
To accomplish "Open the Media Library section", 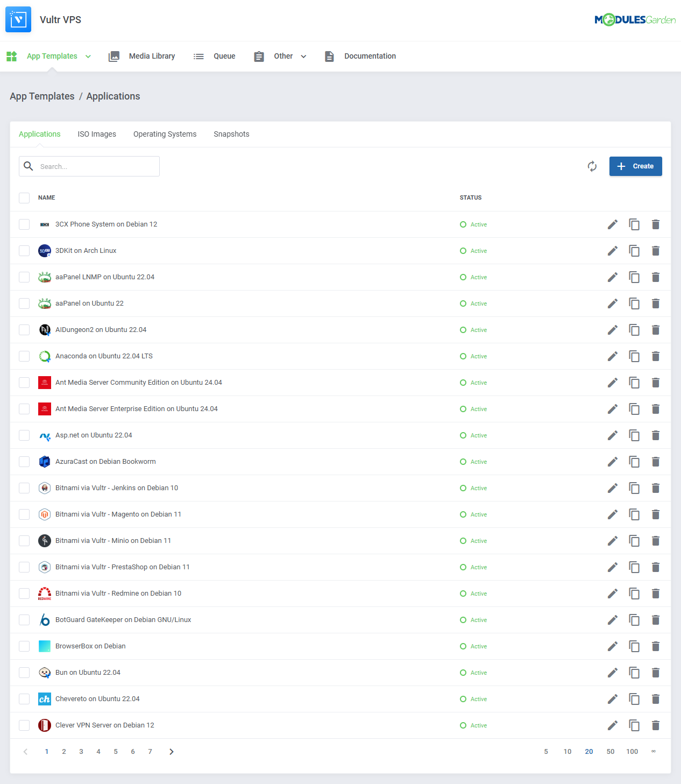I will pos(152,56).
